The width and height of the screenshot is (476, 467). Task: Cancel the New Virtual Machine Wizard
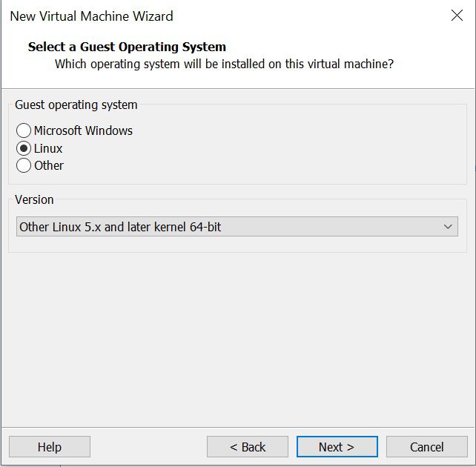426,447
